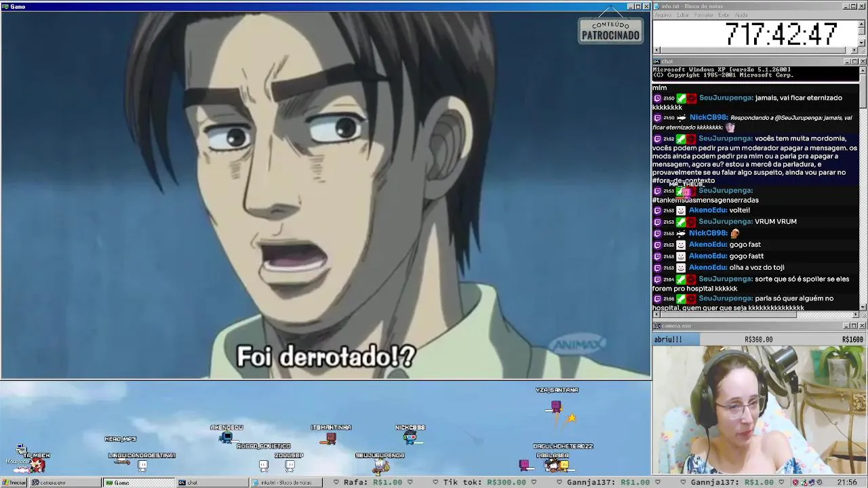
Task: Click the badge icon beside AkenoEdu 'gogo fast'
Action: (681, 245)
